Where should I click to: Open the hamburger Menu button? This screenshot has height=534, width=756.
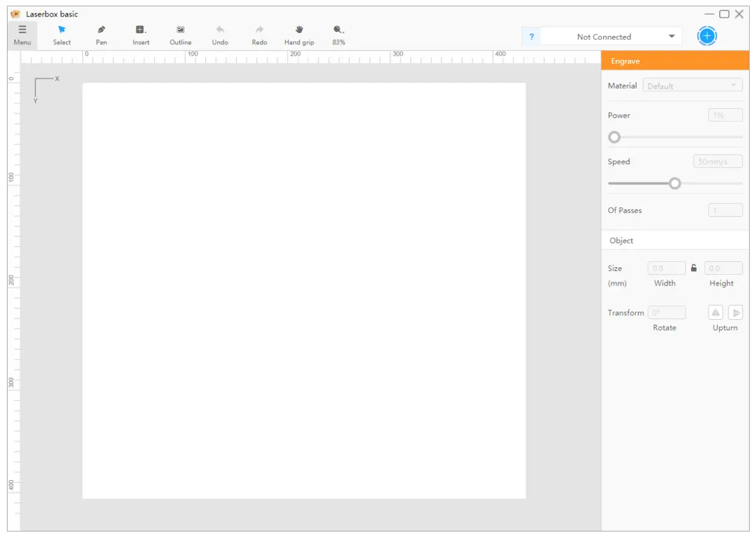(22, 35)
